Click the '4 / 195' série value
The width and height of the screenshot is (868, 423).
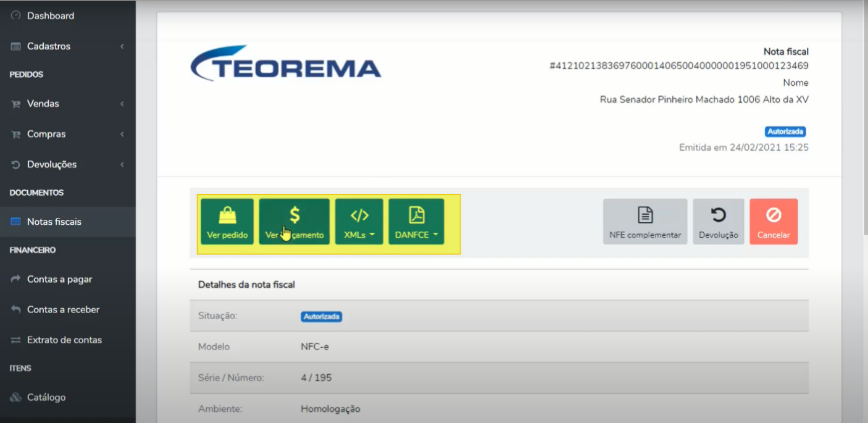[x=316, y=377]
